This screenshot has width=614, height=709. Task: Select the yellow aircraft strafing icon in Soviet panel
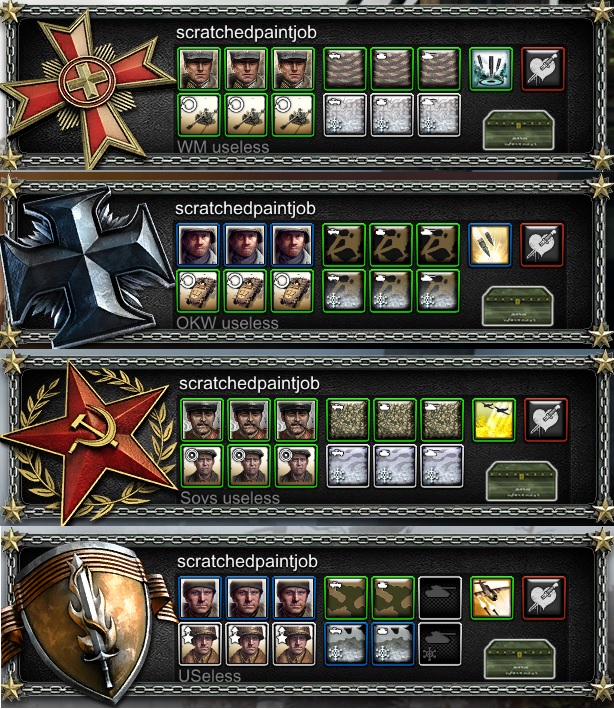494,420
